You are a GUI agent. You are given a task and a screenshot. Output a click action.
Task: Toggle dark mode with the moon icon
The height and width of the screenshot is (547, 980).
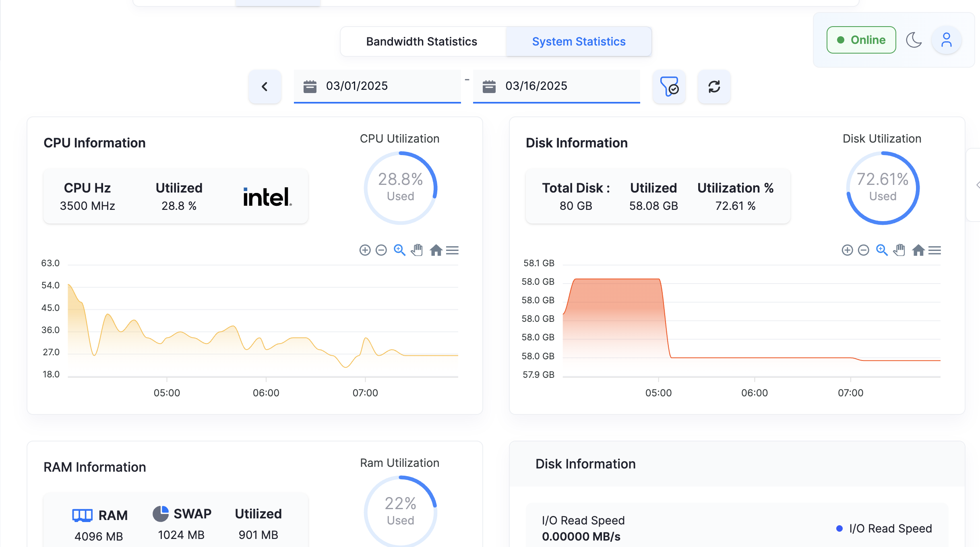tap(914, 39)
